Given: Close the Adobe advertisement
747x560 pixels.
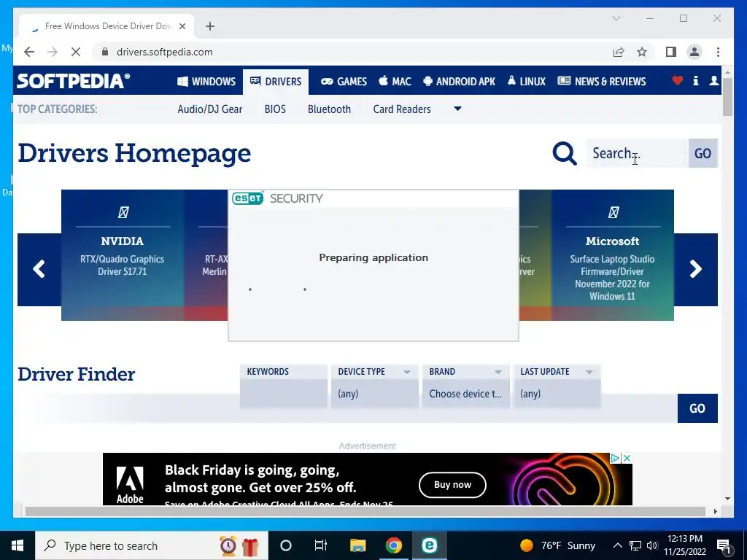Looking at the screenshot, I should click(627, 458).
